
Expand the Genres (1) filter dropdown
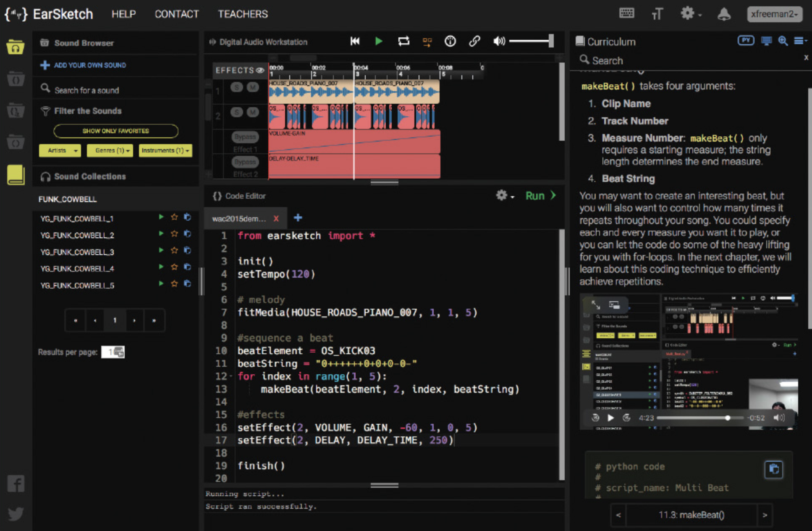[x=110, y=150]
